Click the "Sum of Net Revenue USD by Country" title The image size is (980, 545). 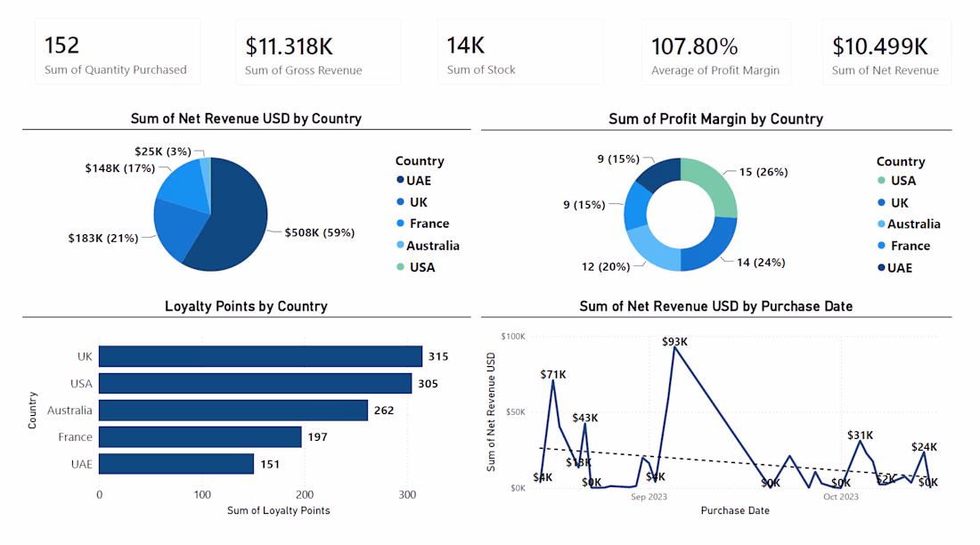point(246,118)
